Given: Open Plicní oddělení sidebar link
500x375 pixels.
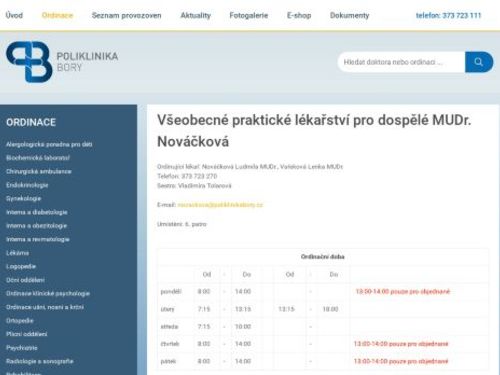Looking at the screenshot, I should click(27, 334).
